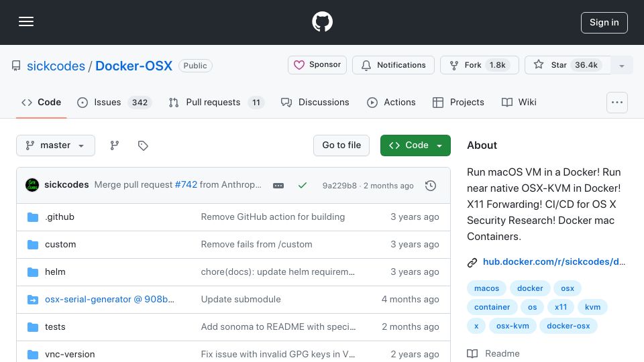644x362 pixels.
Task: Open commit 'Remove GitHub action for building'
Action: (273, 217)
